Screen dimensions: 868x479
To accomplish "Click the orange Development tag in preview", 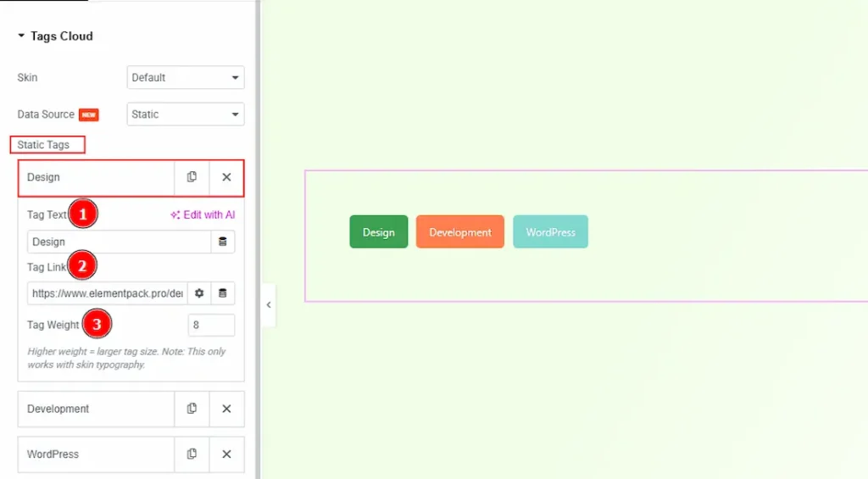I will (x=460, y=232).
